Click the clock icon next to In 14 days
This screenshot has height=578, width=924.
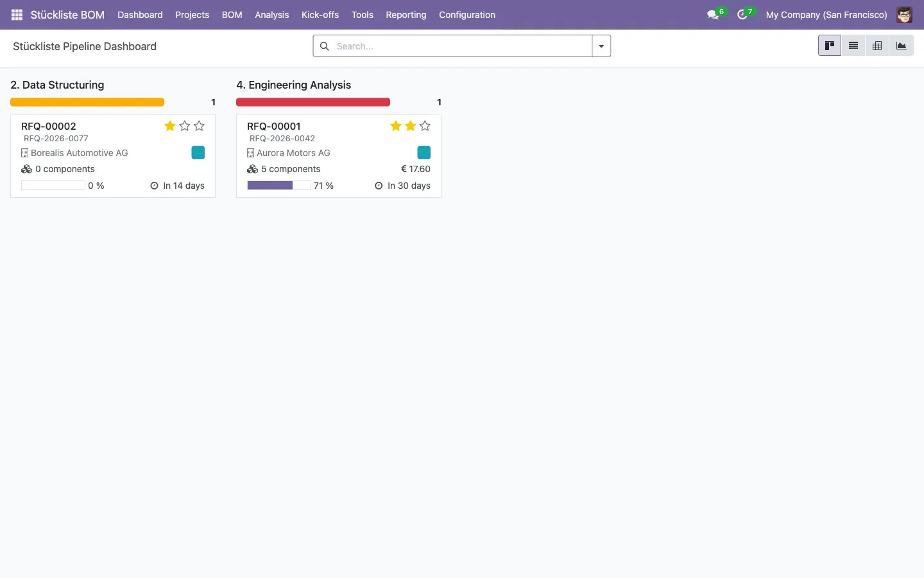click(154, 186)
